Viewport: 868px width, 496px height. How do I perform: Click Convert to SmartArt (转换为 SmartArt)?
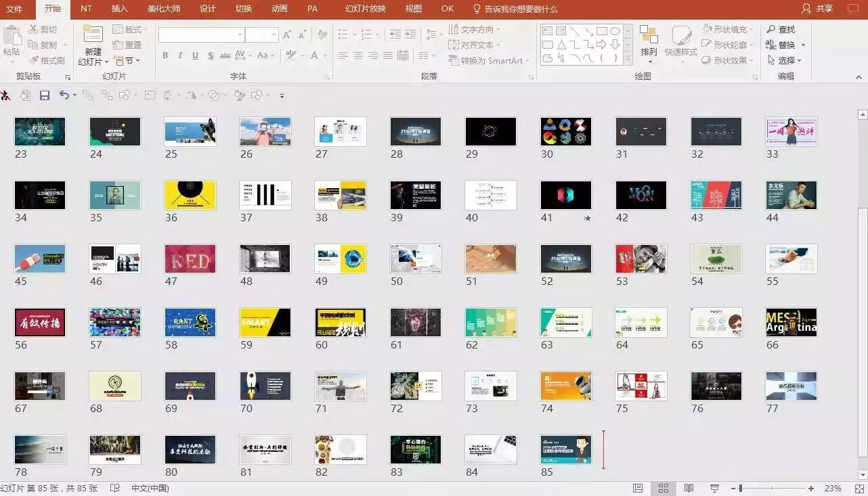coord(488,60)
